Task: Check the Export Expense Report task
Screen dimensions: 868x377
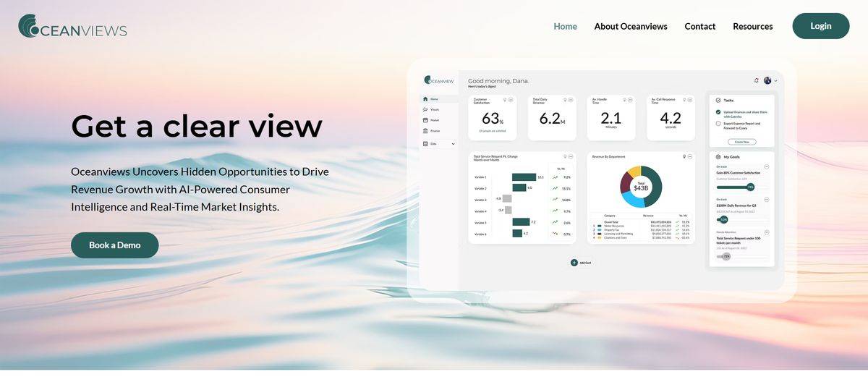Action: [x=718, y=124]
